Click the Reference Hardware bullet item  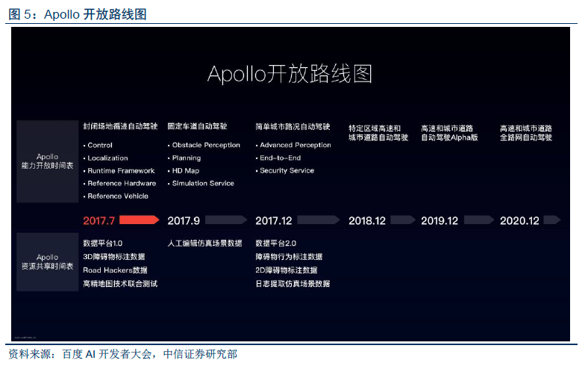pos(119,183)
